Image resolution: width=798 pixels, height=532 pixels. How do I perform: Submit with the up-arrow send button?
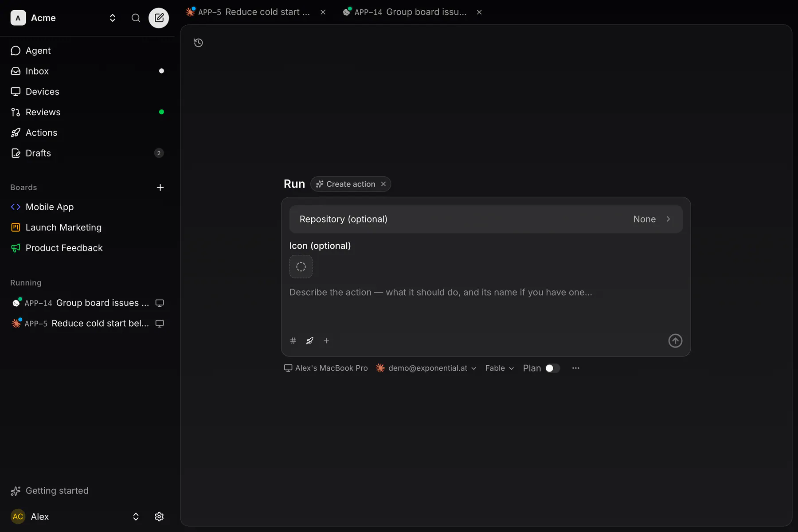tap(675, 341)
